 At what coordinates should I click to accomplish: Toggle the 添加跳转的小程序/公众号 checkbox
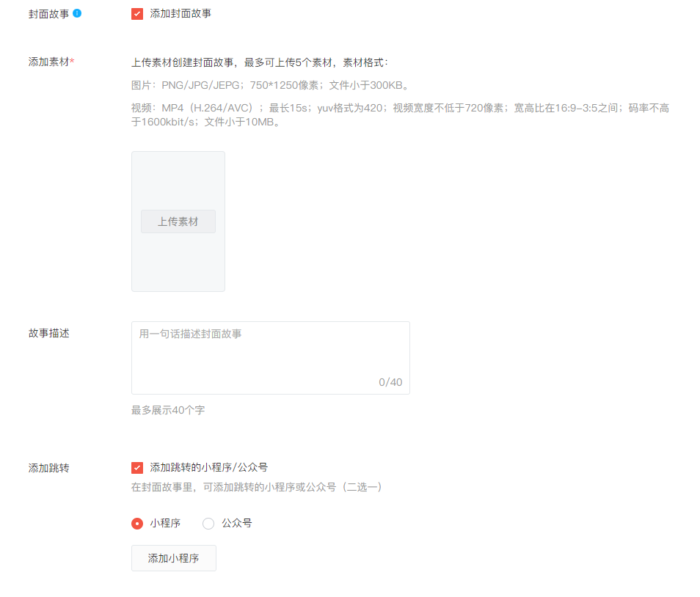pyautogui.click(x=137, y=468)
